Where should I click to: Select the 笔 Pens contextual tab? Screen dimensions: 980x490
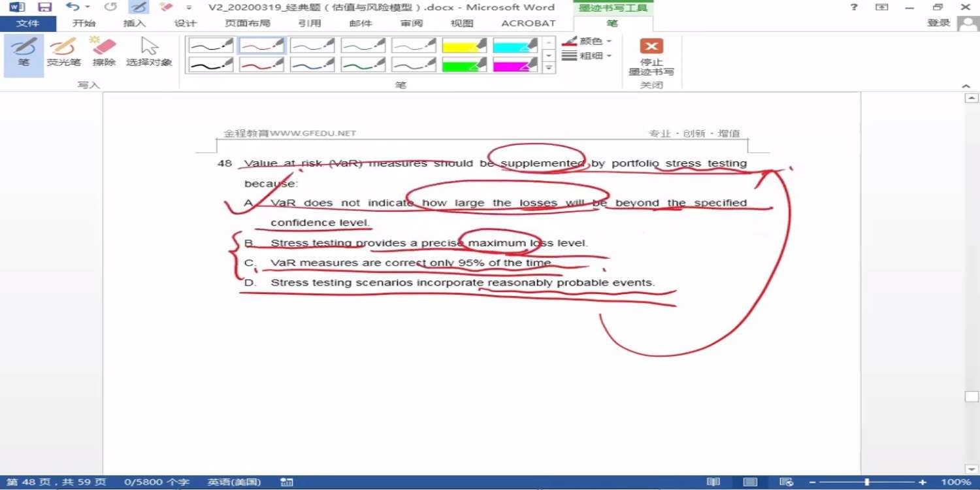[612, 24]
